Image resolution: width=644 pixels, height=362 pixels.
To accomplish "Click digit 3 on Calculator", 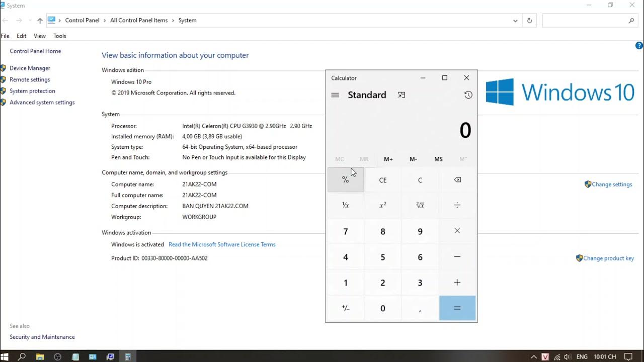I will (420, 283).
